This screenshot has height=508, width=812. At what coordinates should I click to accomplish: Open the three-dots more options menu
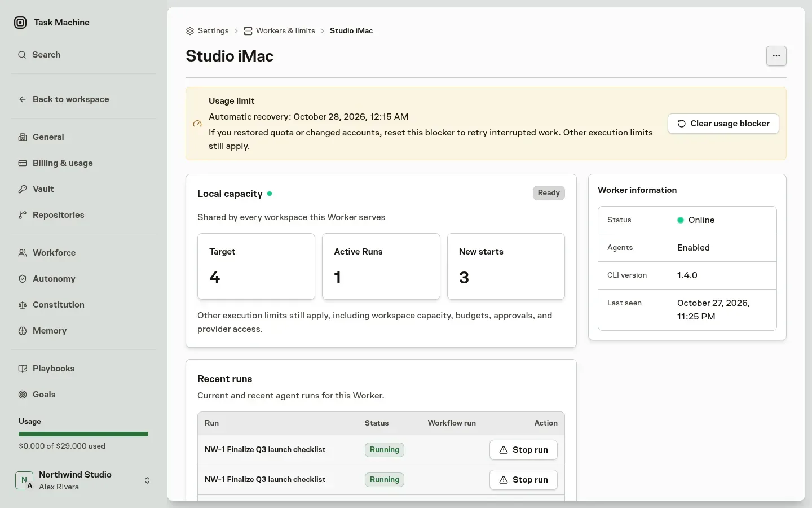(x=776, y=56)
